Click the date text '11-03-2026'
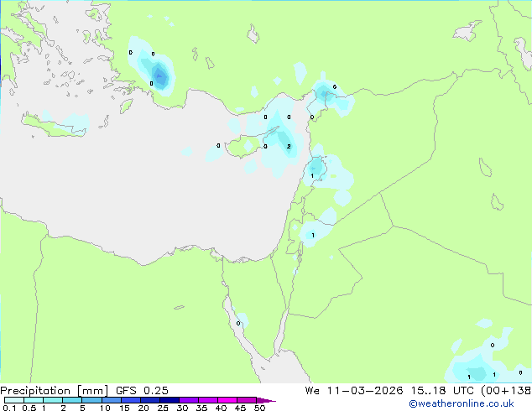The image size is (532, 411). [365, 391]
